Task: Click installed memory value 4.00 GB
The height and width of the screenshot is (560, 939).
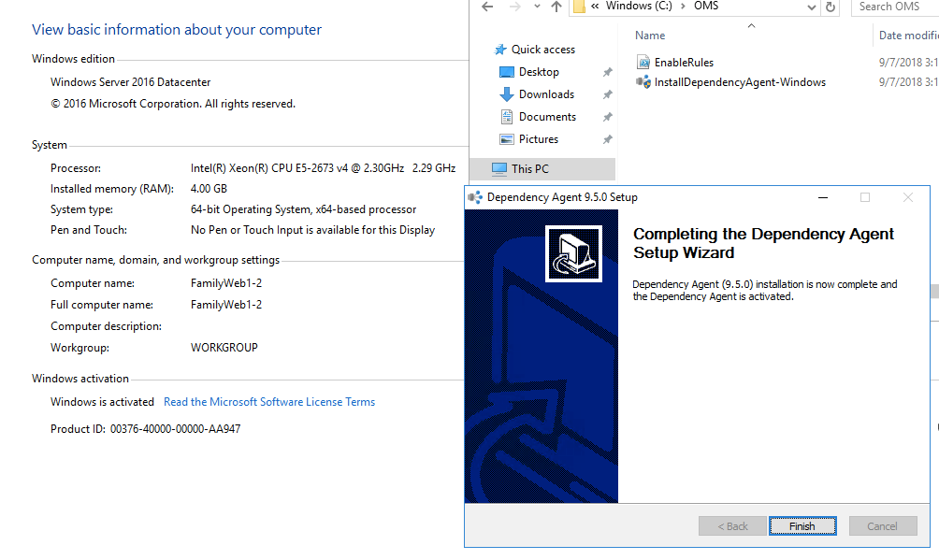Action: pos(209,189)
